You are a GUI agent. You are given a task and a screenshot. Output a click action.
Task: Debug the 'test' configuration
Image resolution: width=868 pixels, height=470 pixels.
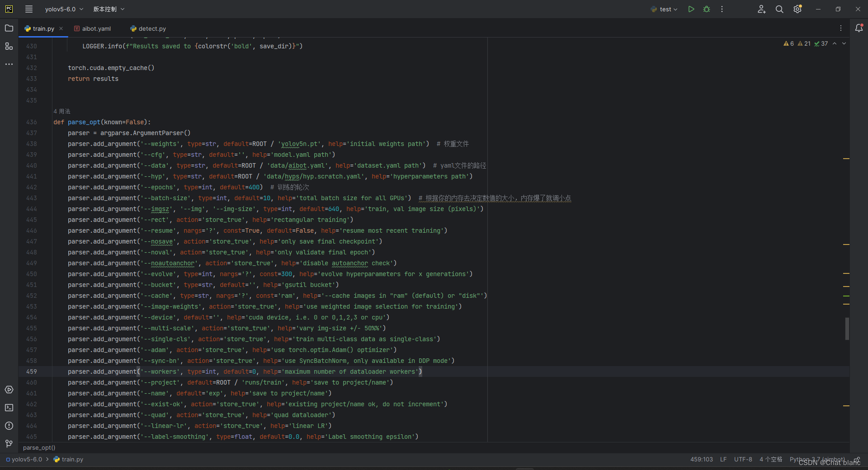click(707, 9)
